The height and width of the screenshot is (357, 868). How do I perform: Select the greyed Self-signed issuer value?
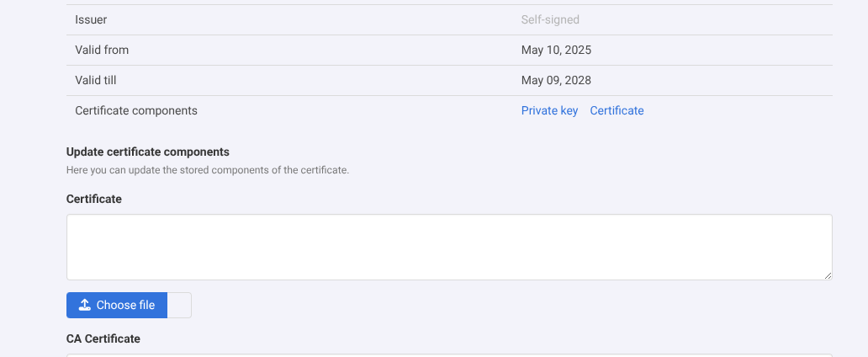(550, 19)
